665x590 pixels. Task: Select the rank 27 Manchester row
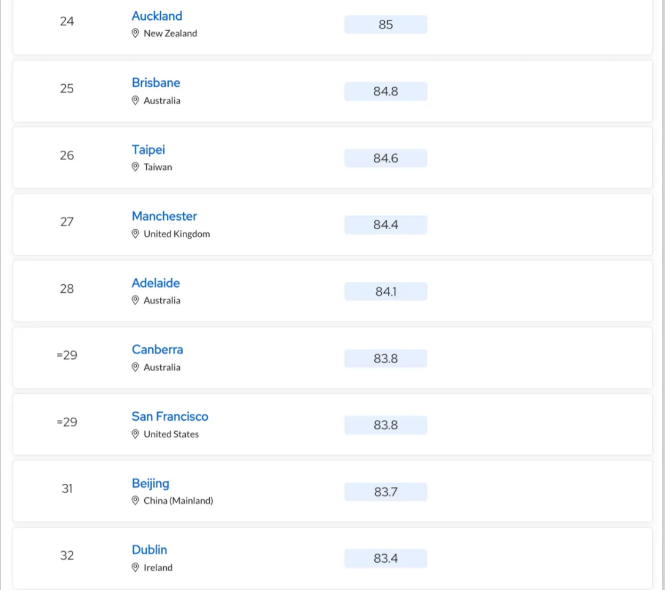click(332, 224)
